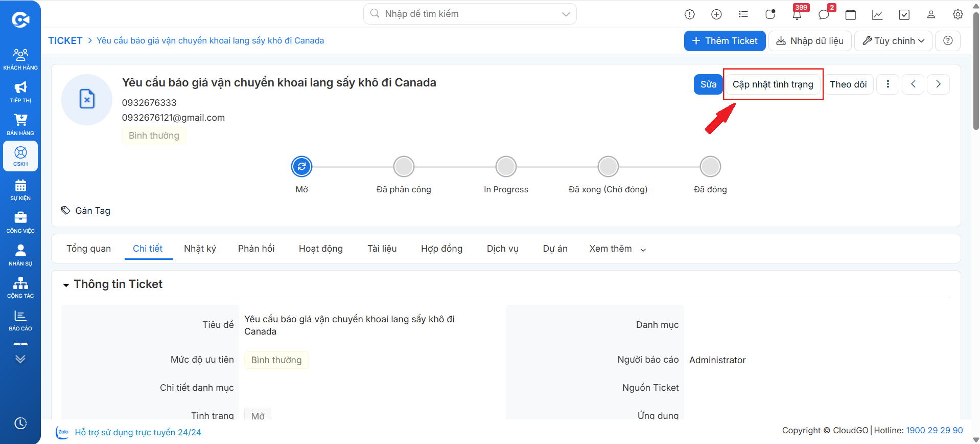The height and width of the screenshot is (444, 980).
Task: Switch to the Tài liệu tab
Action: tap(382, 249)
